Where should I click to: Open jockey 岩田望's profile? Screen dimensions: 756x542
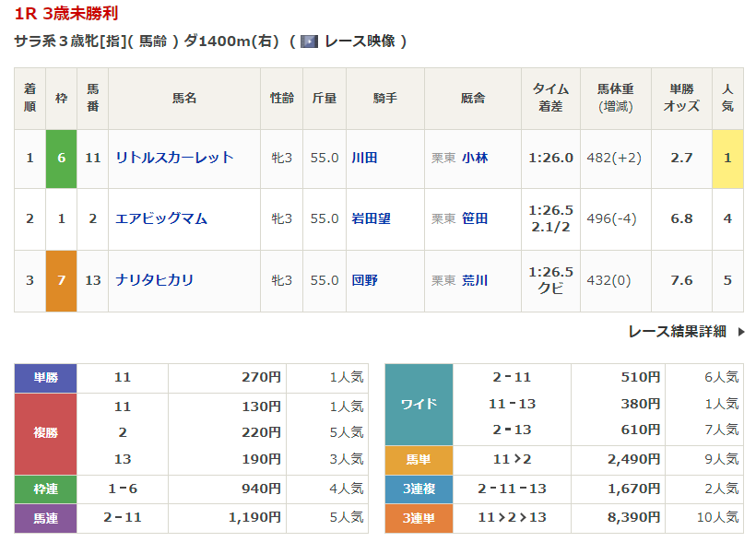(x=371, y=218)
